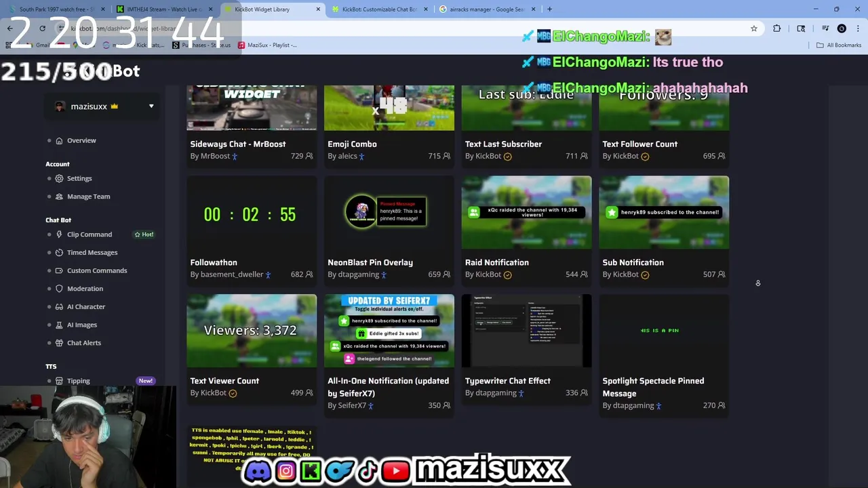Viewport: 868px width, 488px height.
Task: Open the Sub Notification thumbnail
Action: (x=664, y=213)
